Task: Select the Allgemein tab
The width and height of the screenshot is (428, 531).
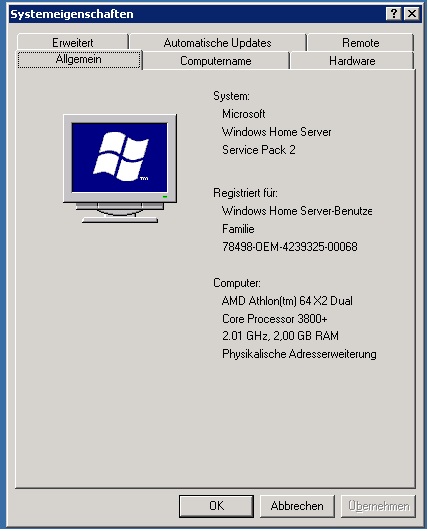Action: pyautogui.click(x=79, y=60)
